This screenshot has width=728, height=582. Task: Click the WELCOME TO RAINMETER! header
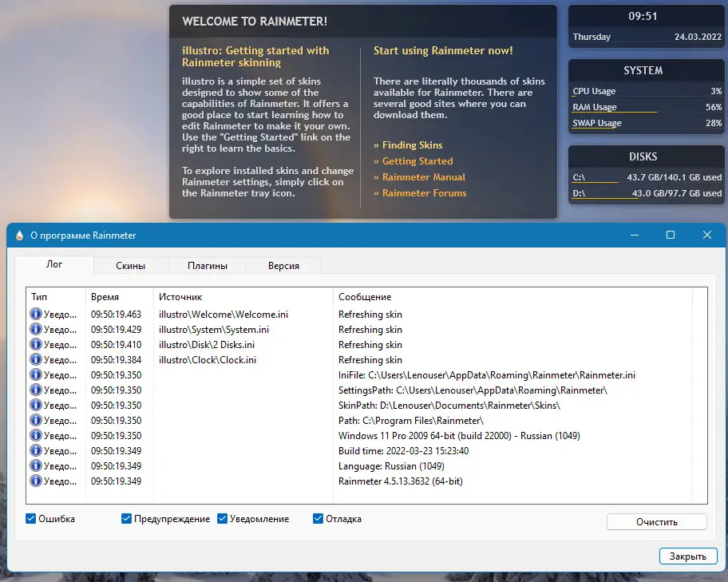pos(255,22)
